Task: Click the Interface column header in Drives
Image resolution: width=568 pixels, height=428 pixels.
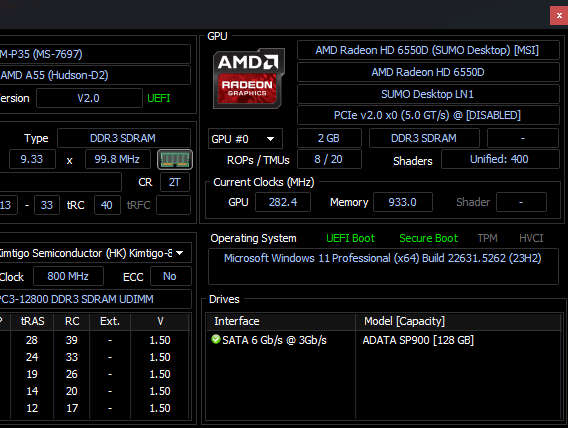Action: tap(281, 321)
